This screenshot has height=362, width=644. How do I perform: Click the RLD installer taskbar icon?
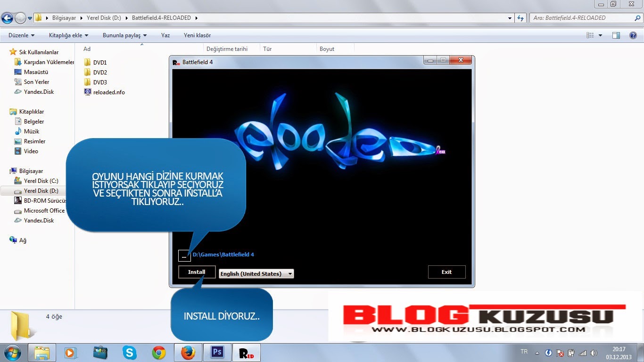pos(246,353)
